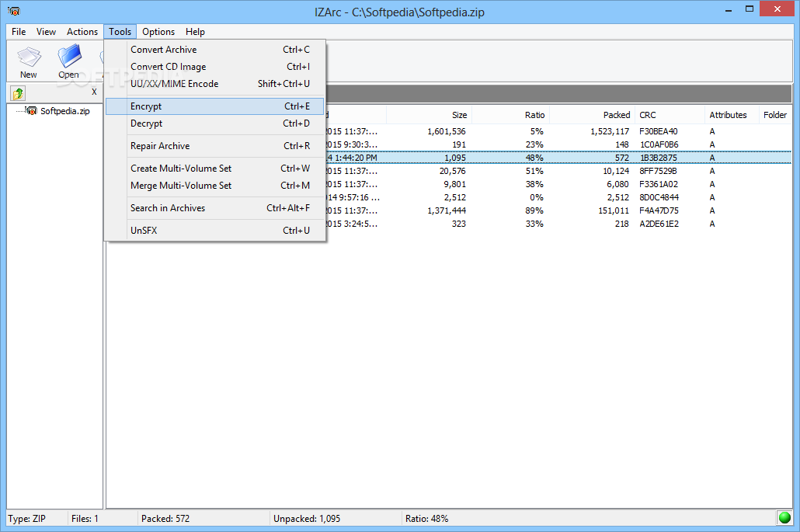
Task: Select the Encrypt menu entry
Action: pyautogui.click(x=215, y=106)
